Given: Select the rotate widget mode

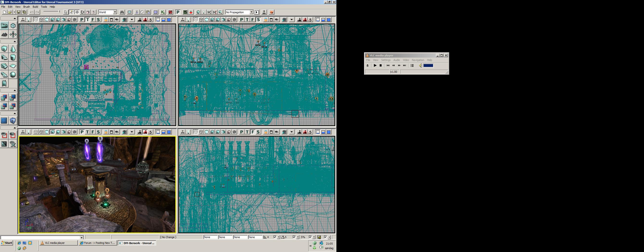Looking at the screenshot, I should pos(82,12).
